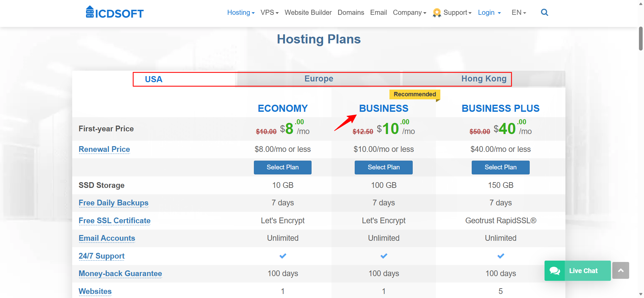
Task: Click the $40.00/mo or less renewal price
Action: tap(501, 149)
